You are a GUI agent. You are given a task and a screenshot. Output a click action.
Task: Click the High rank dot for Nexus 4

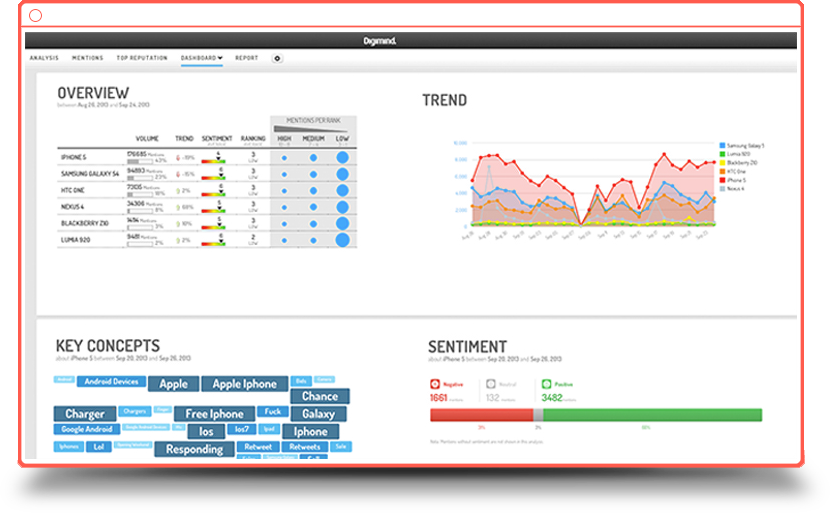point(284,207)
